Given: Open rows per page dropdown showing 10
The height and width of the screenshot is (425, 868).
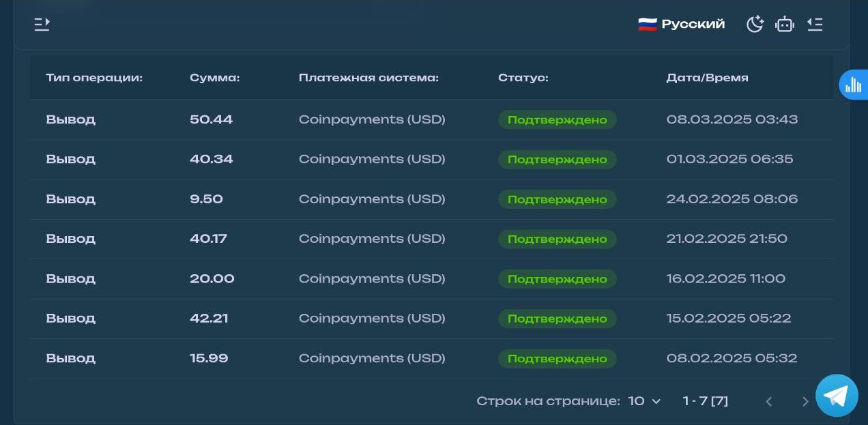Looking at the screenshot, I should 645,401.
